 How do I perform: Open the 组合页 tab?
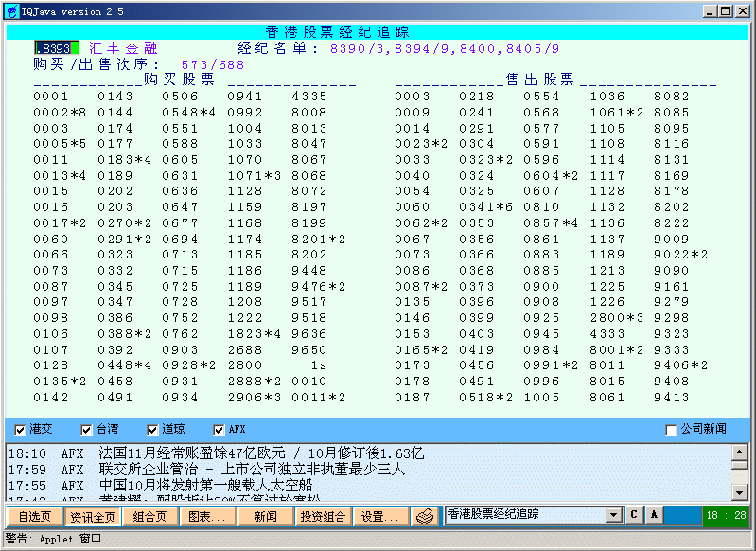point(149,517)
